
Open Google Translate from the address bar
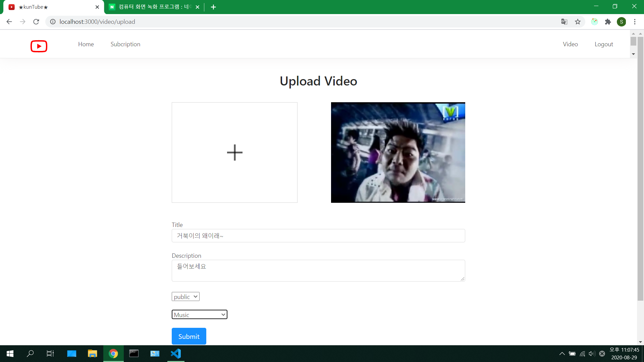click(565, 21)
